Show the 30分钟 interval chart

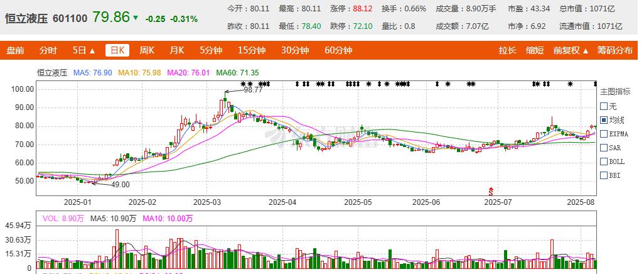(x=295, y=51)
